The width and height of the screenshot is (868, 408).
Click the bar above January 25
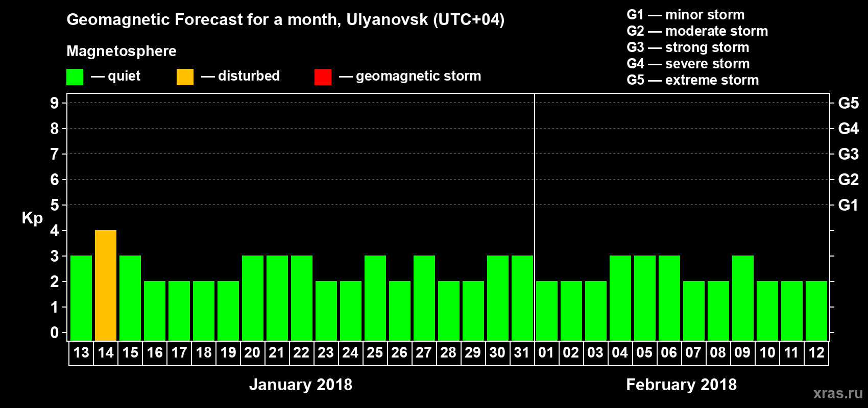(x=375, y=298)
